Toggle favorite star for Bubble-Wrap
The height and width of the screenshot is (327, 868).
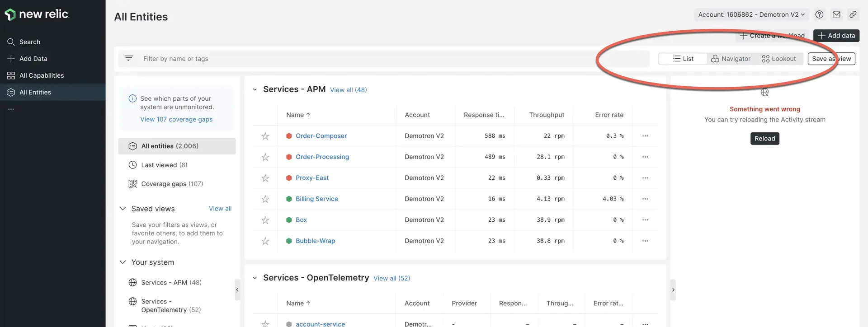[265, 241]
